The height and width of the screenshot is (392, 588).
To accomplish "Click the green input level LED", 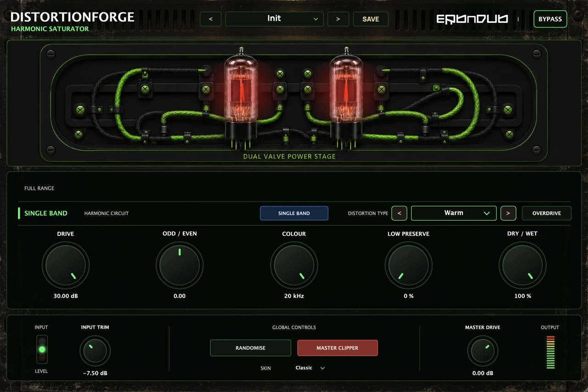I will [x=42, y=349].
